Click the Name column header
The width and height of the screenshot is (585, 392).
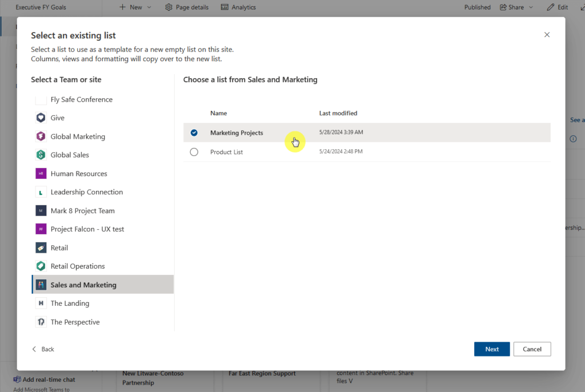tap(219, 113)
